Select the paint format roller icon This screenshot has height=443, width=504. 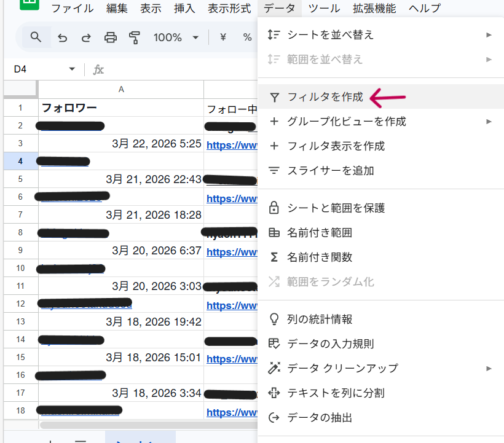click(135, 37)
